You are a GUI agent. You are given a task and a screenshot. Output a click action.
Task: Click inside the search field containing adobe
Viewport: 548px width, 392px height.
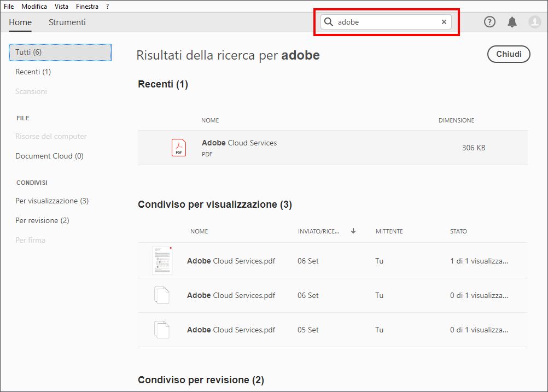(x=386, y=22)
